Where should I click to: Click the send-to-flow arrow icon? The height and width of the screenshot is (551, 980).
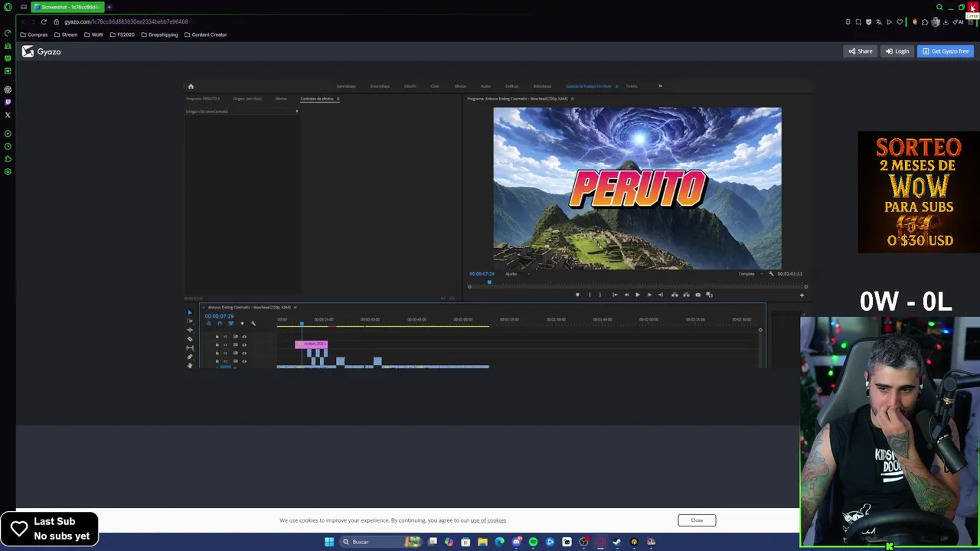pos(889,21)
